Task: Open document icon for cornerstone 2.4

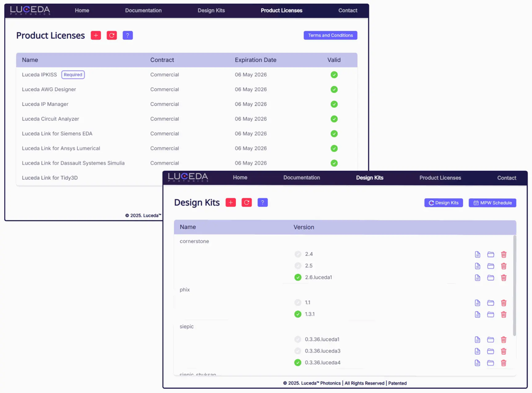Action: [x=477, y=254]
